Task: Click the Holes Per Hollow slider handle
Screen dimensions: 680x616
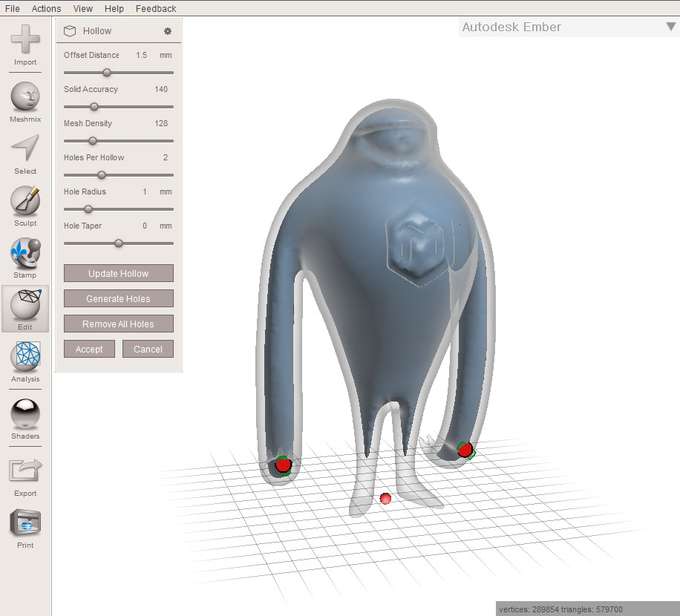Action: 102,175
